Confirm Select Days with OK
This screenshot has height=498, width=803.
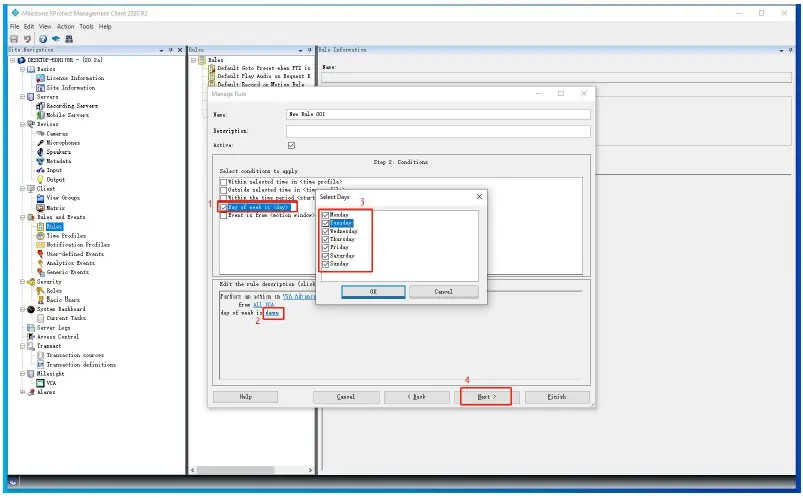373,292
